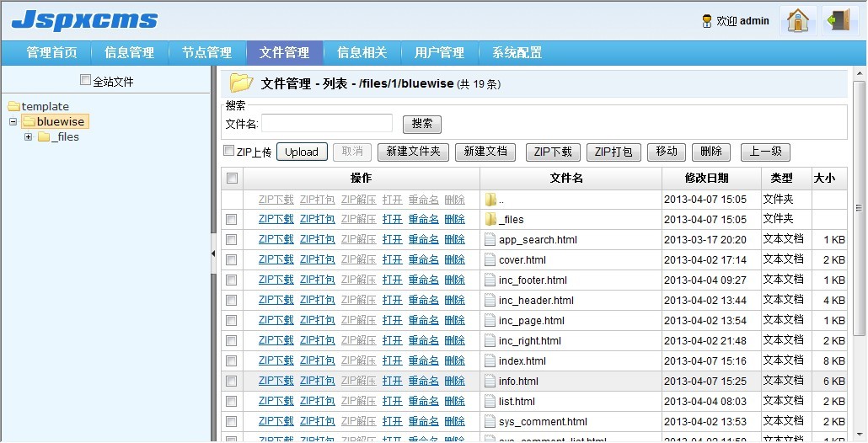Click the toolbar 移动 button
Viewport: 868px width, 443px height.
(x=667, y=152)
